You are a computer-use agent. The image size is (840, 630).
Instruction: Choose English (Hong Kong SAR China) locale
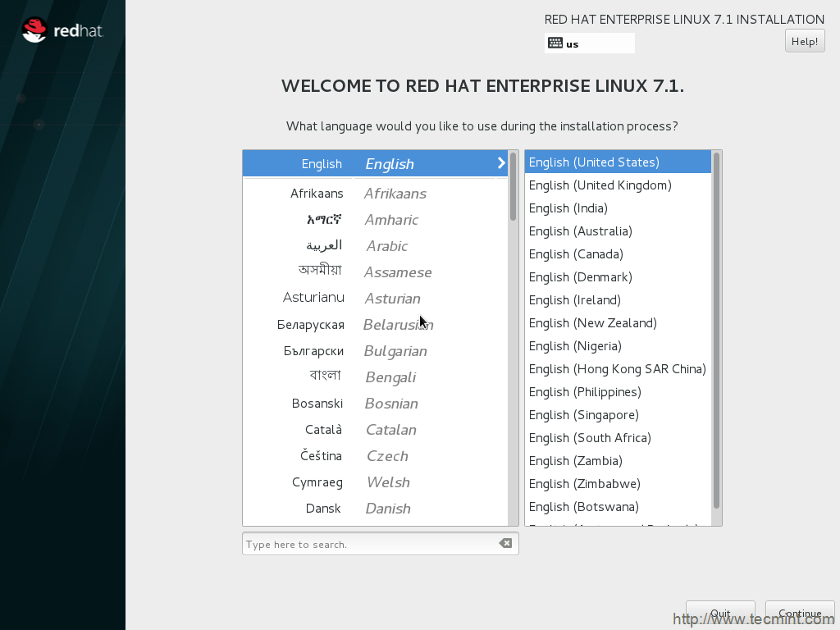pyautogui.click(x=619, y=369)
